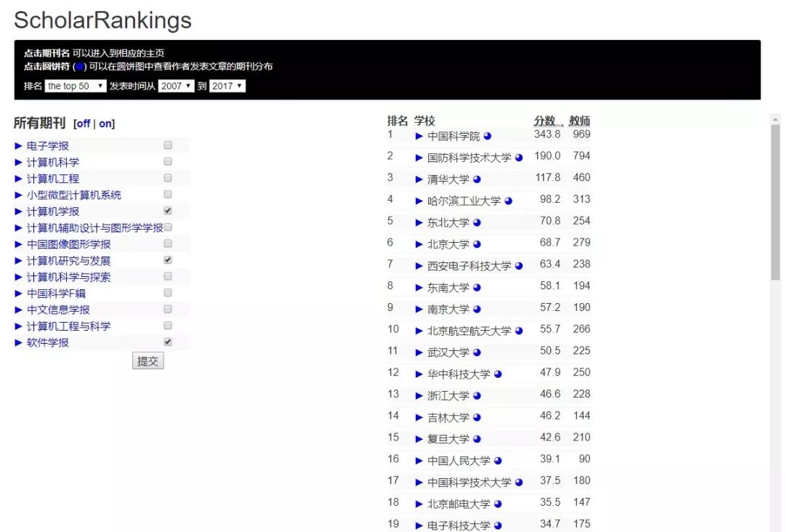This screenshot has height=532, width=785.
Task: Open pie chart for 北京航空航天大学
Action: point(519,331)
